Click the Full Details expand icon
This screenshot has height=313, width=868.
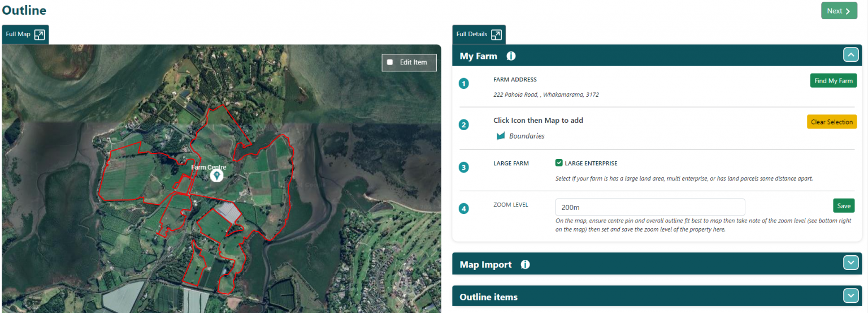click(496, 35)
